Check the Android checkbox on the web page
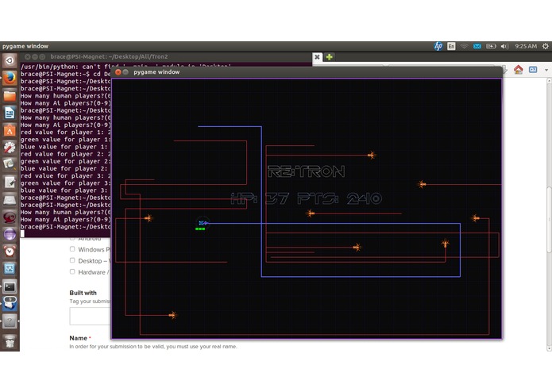Screen dimensions: 552x392 point(72,238)
